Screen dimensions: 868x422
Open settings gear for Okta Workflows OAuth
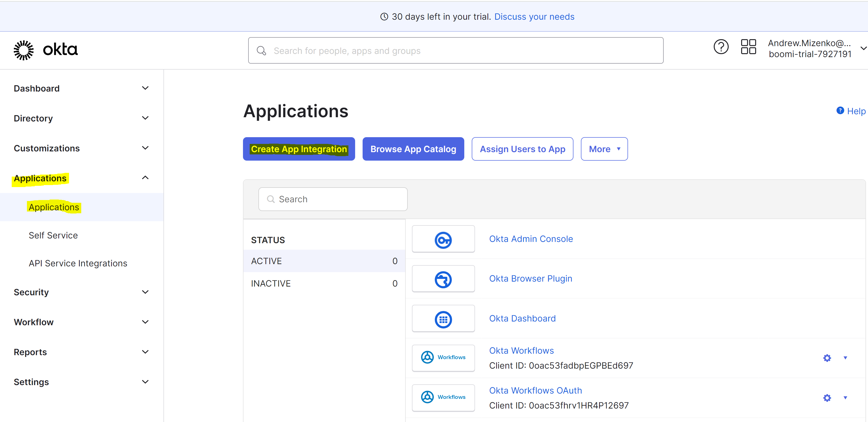(827, 398)
